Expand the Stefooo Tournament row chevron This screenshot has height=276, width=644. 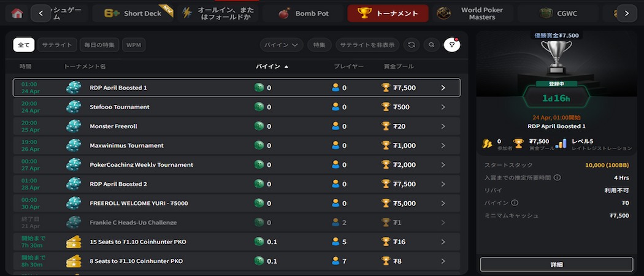[443, 107]
